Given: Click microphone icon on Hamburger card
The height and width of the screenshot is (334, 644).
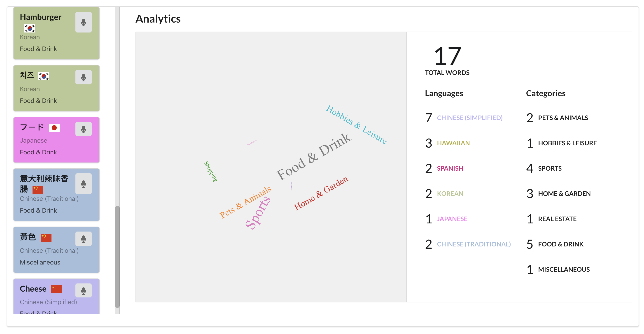Looking at the screenshot, I should pyautogui.click(x=84, y=22).
